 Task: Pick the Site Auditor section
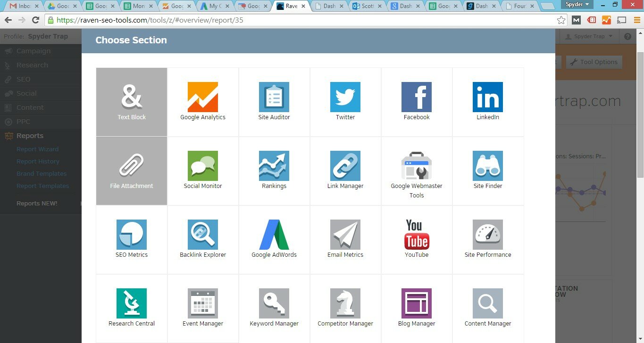pyautogui.click(x=274, y=102)
